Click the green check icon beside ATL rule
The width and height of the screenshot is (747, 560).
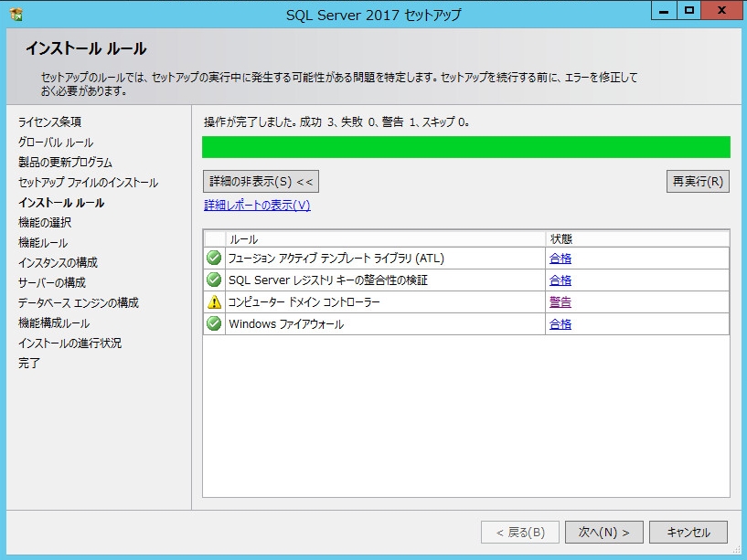click(214, 259)
